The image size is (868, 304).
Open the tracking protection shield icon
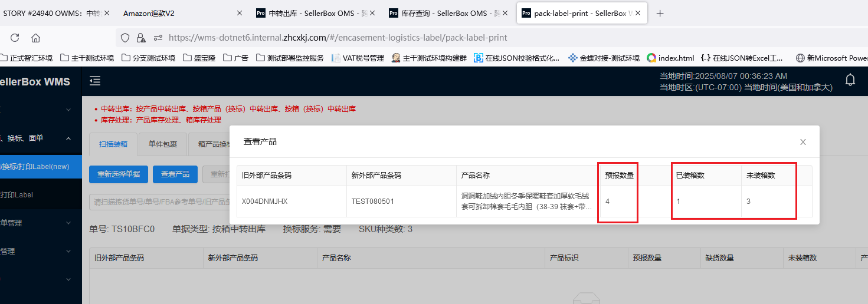125,38
